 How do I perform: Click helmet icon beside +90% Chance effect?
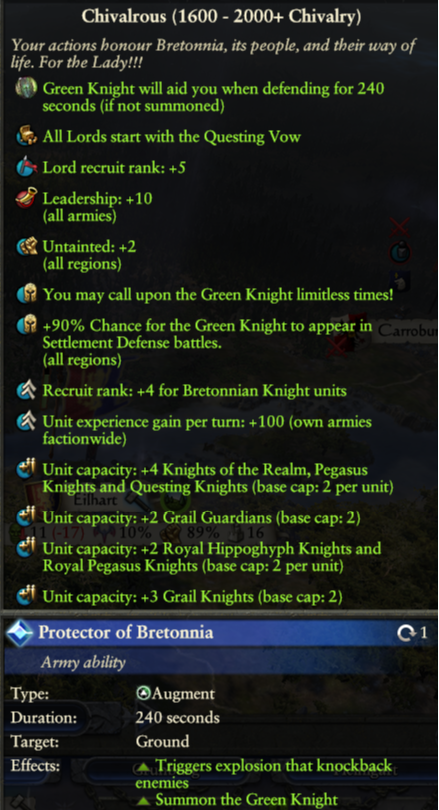tap(26, 325)
